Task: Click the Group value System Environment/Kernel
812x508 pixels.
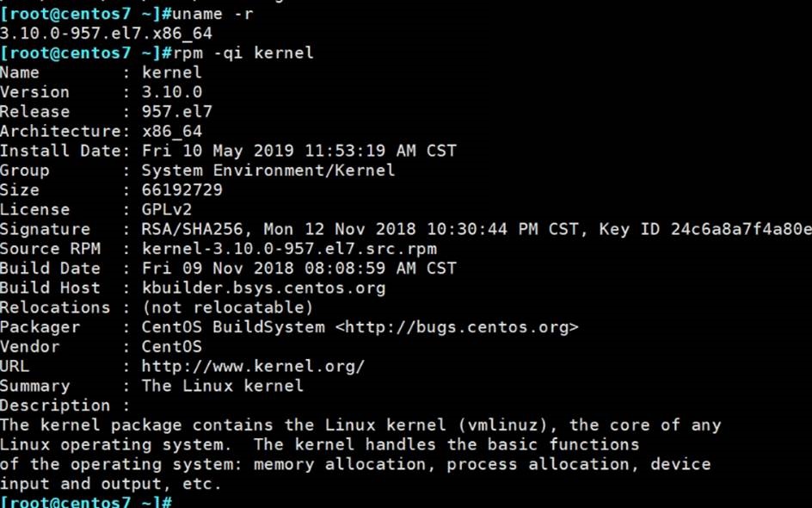Action: tap(268, 170)
